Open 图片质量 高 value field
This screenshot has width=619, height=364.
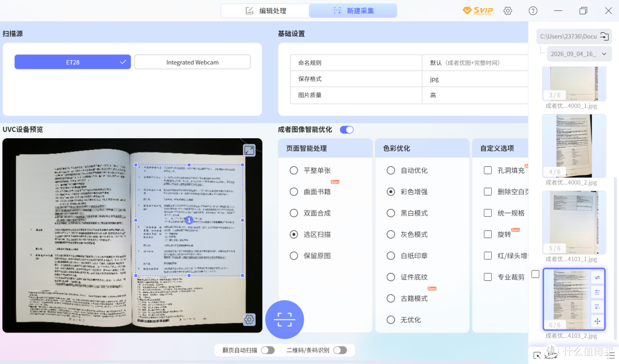(475, 95)
